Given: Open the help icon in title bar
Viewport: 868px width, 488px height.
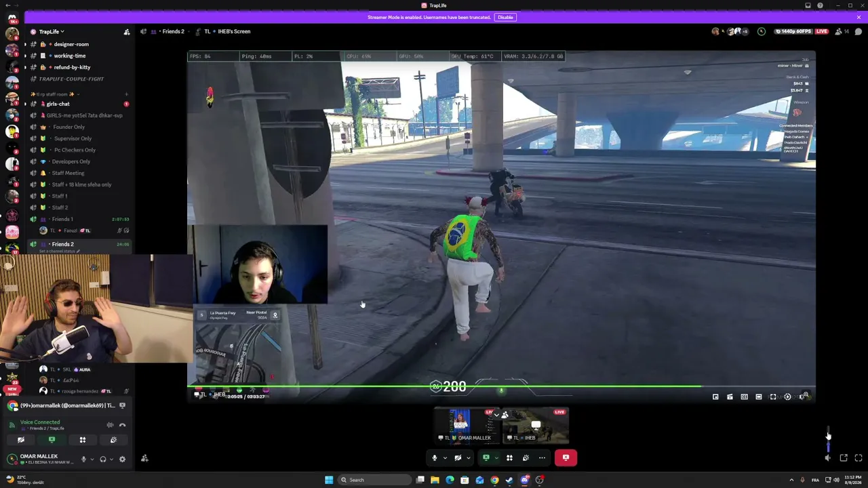Looking at the screenshot, I should (x=820, y=5).
